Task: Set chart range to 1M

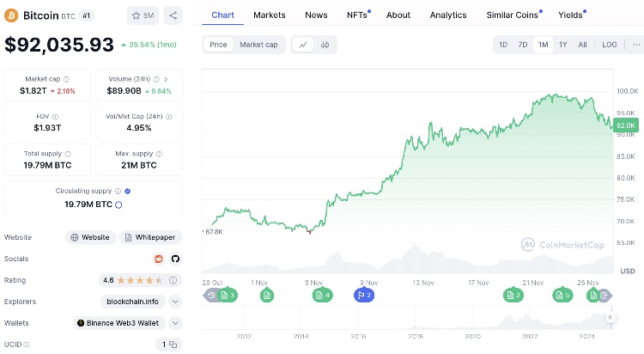Action: tap(543, 45)
